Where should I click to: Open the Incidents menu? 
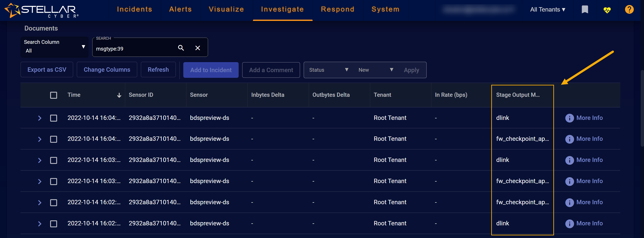coord(134,10)
